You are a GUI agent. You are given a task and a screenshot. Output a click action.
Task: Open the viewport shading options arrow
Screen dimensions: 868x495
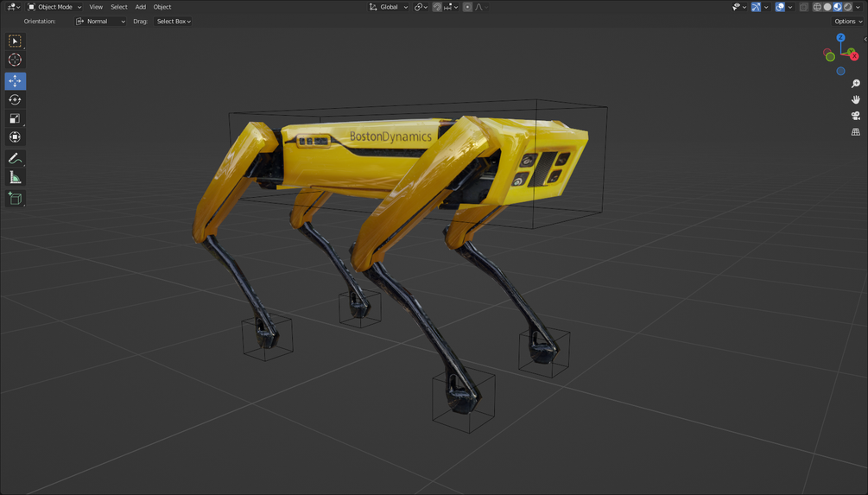point(858,7)
